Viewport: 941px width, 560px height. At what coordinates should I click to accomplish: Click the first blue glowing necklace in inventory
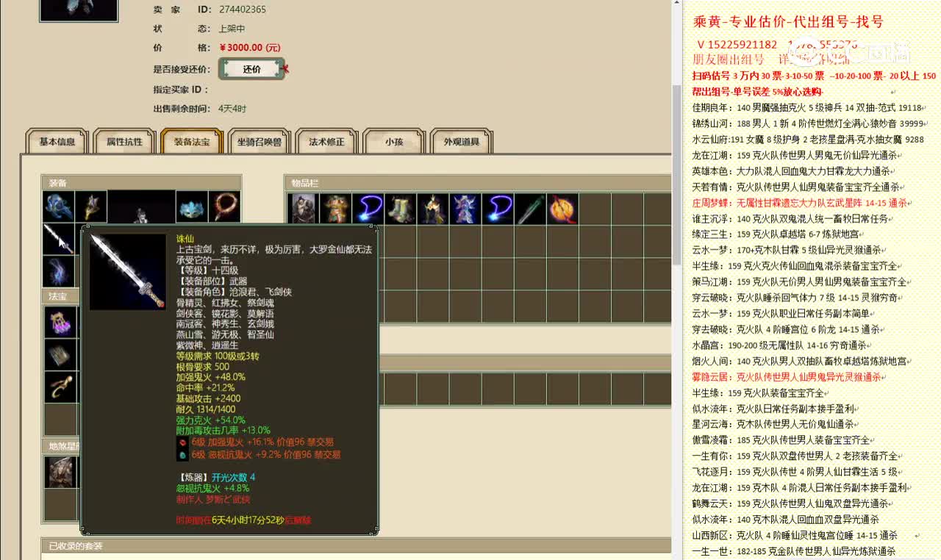tap(368, 209)
